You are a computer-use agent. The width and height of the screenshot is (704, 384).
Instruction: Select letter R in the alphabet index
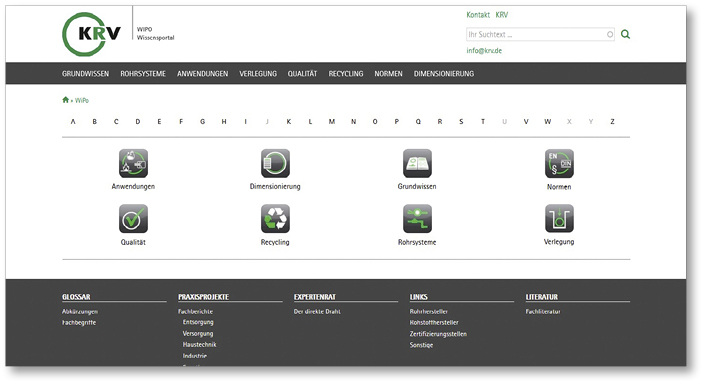440,122
